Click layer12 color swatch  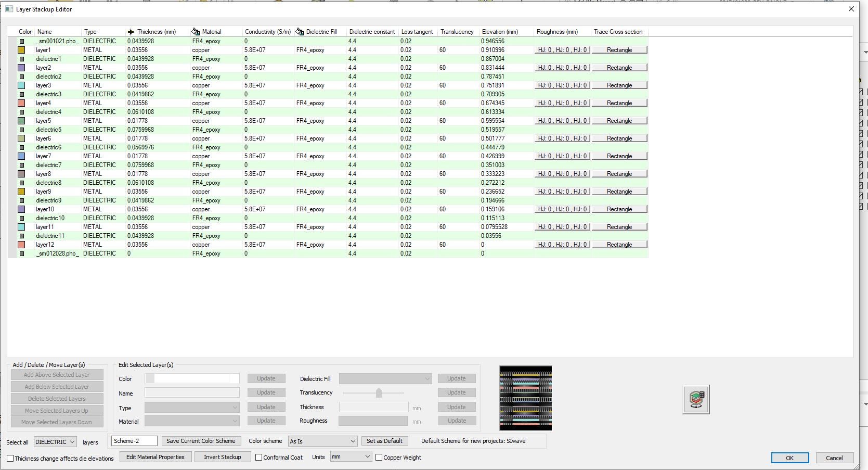tap(21, 245)
